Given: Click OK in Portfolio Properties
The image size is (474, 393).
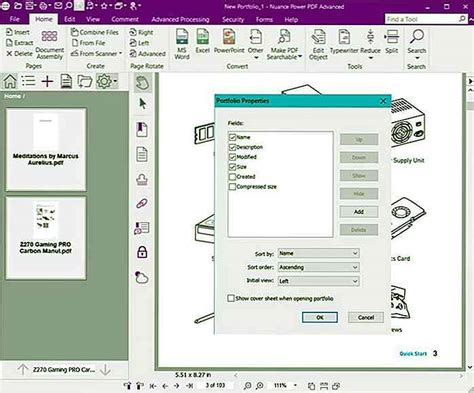Looking at the screenshot, I should point(320,317).
